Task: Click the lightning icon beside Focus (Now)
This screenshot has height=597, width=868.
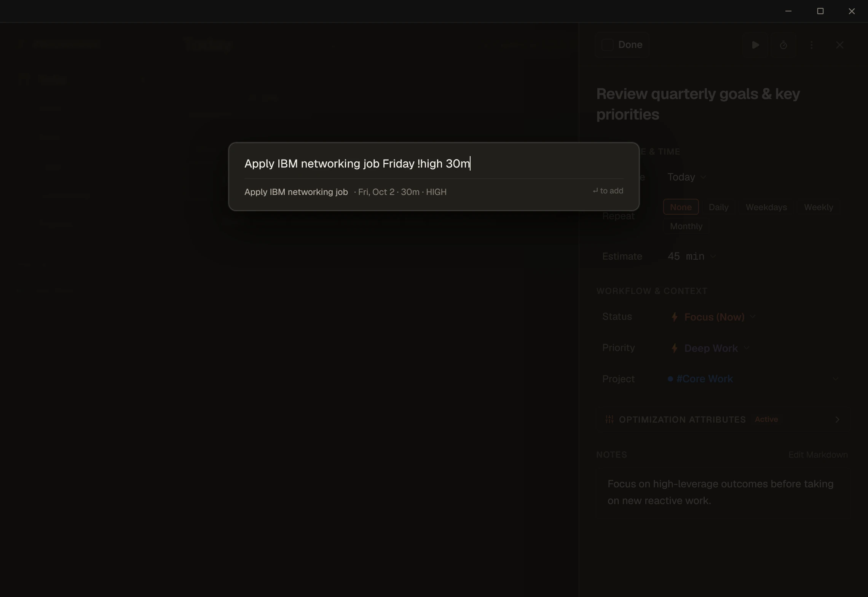Action: pos(674,317)
